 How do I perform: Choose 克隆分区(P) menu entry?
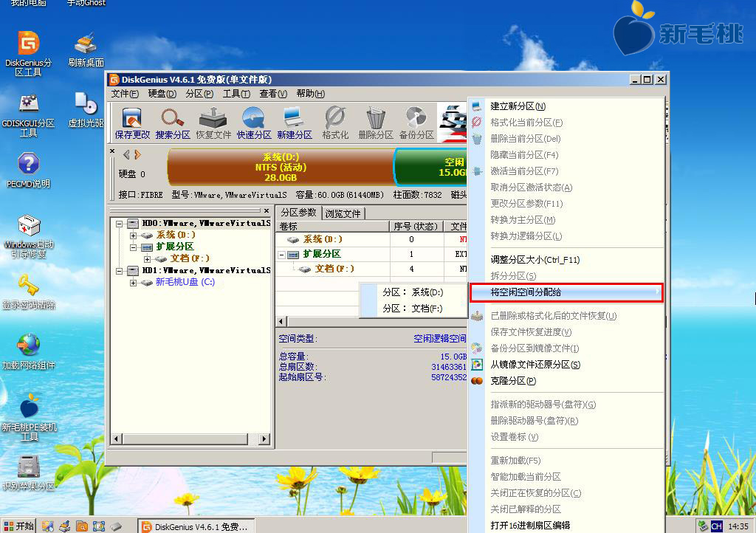coord(566,381)
